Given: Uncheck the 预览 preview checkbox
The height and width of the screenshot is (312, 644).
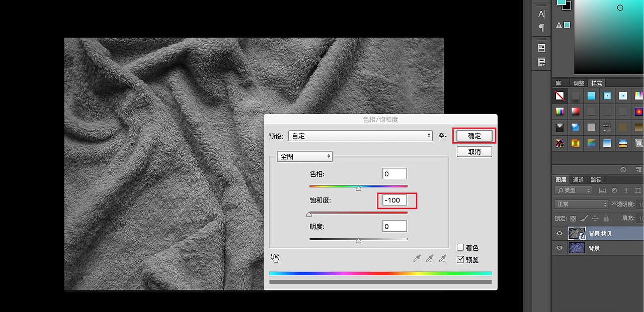Looking at the screenshot, I should click(x=460, y=260).
